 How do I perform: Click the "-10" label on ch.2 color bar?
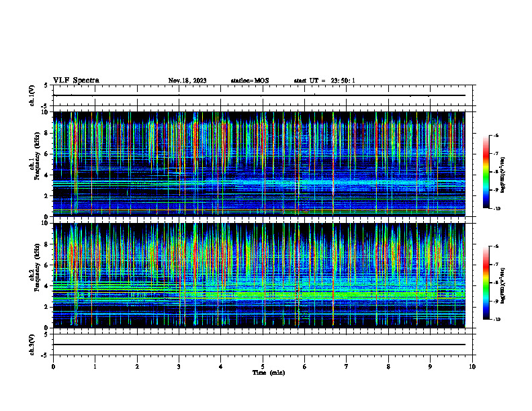(x=496, y=320)
